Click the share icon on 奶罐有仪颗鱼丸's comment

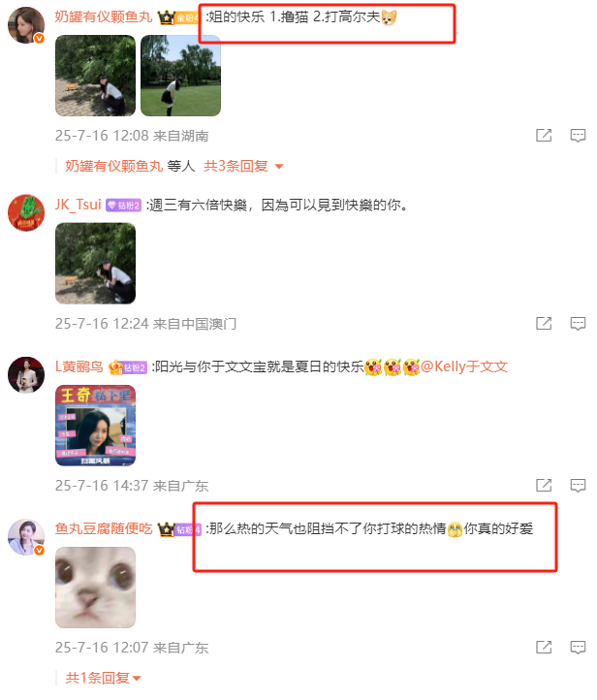click(x=544, y=136)
